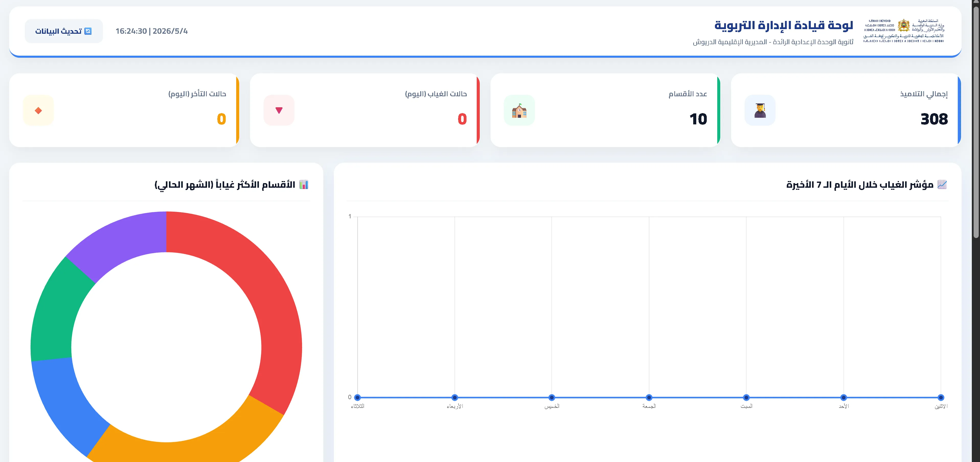980x462 pixels.
Task: Click the line chart data point for الأحد
Action: pyautogui.click(x=844, y=397)
